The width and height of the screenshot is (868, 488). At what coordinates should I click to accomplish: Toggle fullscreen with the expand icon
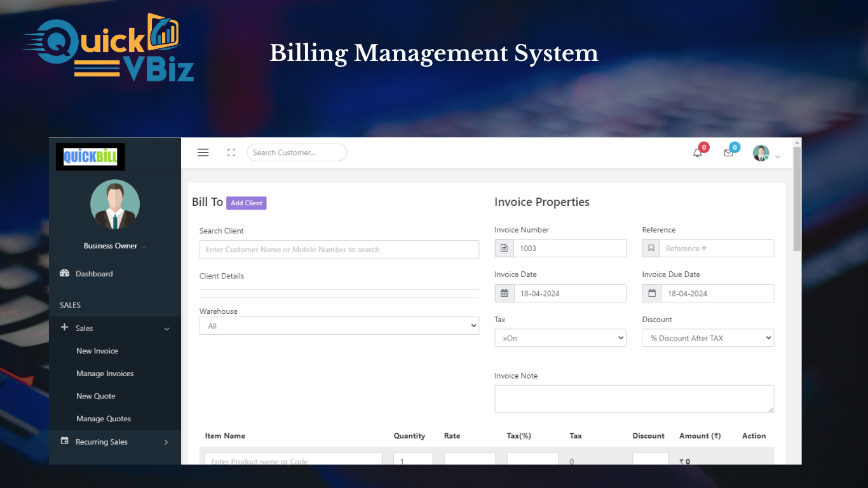coord(231,152)
